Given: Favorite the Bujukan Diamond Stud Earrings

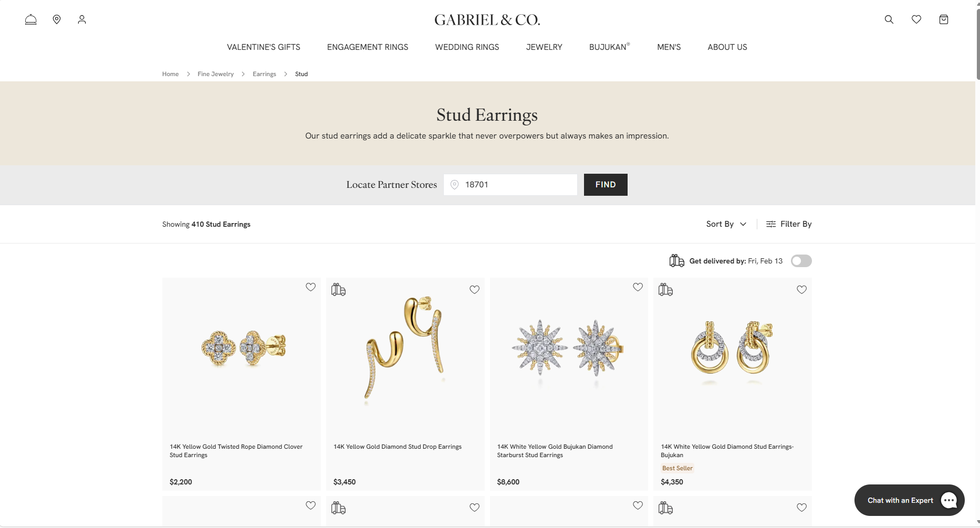Looking at the screenshot, I should point(801,289).
